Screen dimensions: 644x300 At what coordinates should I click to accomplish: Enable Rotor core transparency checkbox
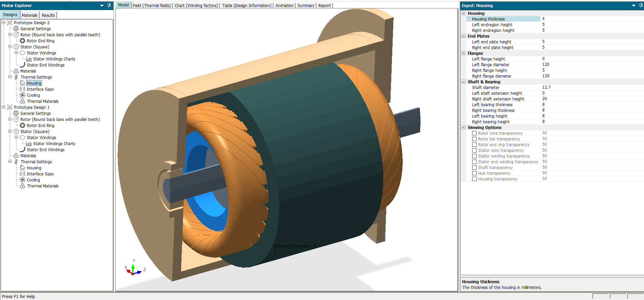[x=475, y=133]
